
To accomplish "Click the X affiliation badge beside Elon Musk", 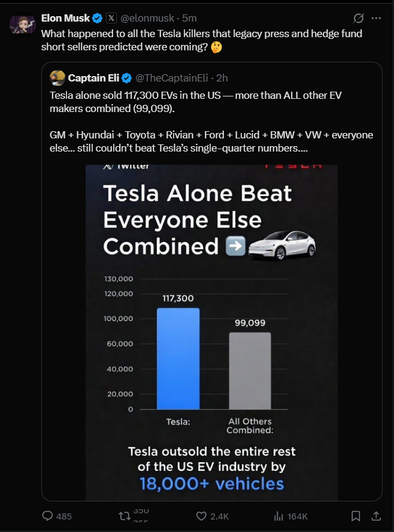I will (110, 18).
